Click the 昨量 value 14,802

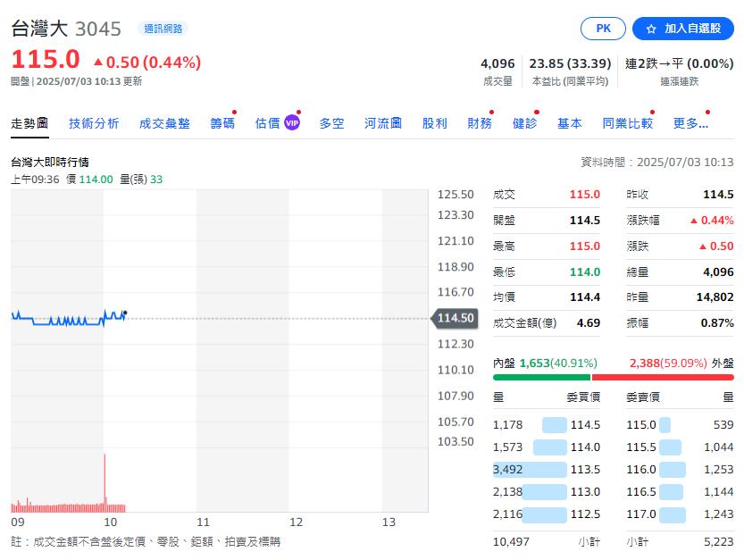pyautogui.click(x=715, y=297)
